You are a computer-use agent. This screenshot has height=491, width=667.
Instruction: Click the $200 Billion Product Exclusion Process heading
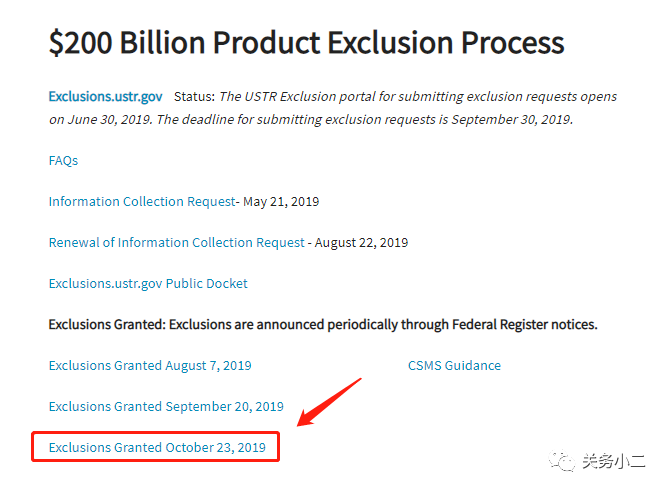pyautogui.click(x=306, y=42)
